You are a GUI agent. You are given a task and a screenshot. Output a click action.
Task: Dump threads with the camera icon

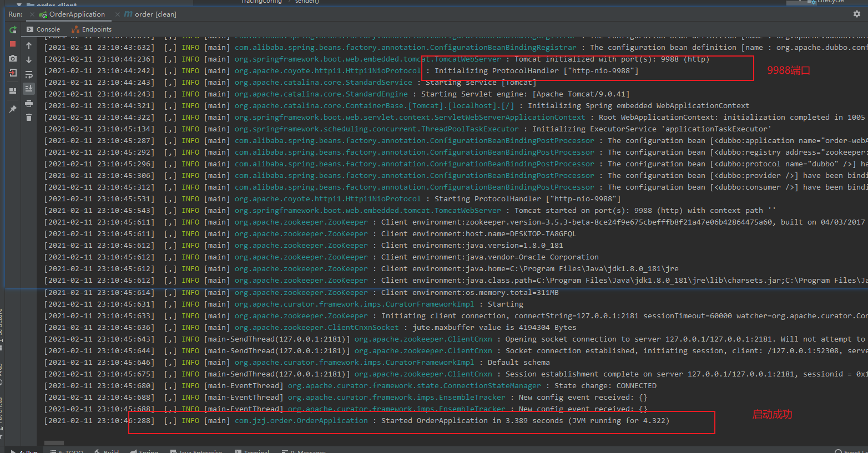[x=13, y=58]
